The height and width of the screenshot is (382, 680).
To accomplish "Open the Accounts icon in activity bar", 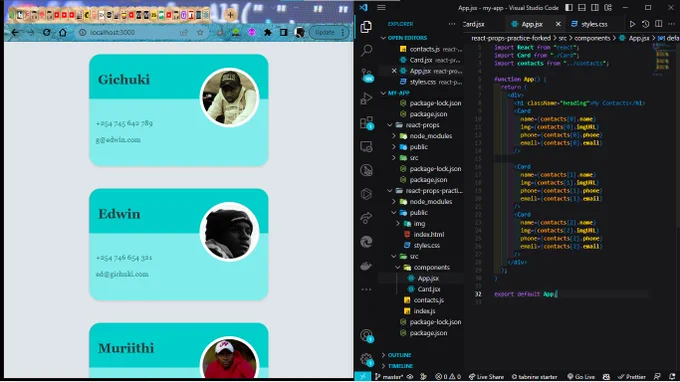I will click(367, 335).
